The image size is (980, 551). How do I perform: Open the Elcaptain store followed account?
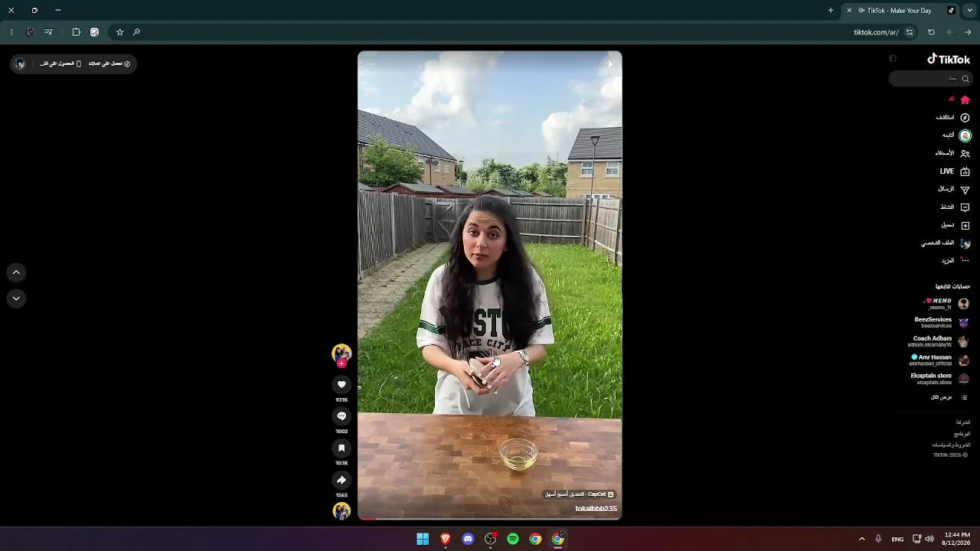point(939,379)
